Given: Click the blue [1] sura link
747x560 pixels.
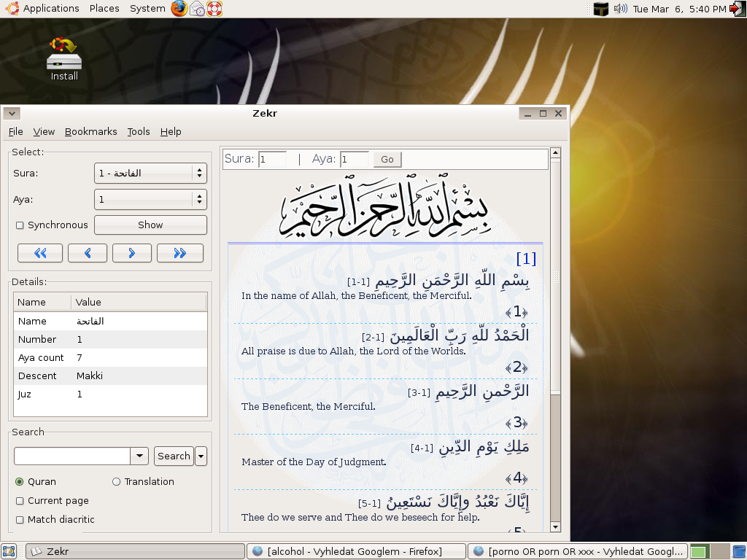Looking at the screenshot, I should (x=527, y=259).
